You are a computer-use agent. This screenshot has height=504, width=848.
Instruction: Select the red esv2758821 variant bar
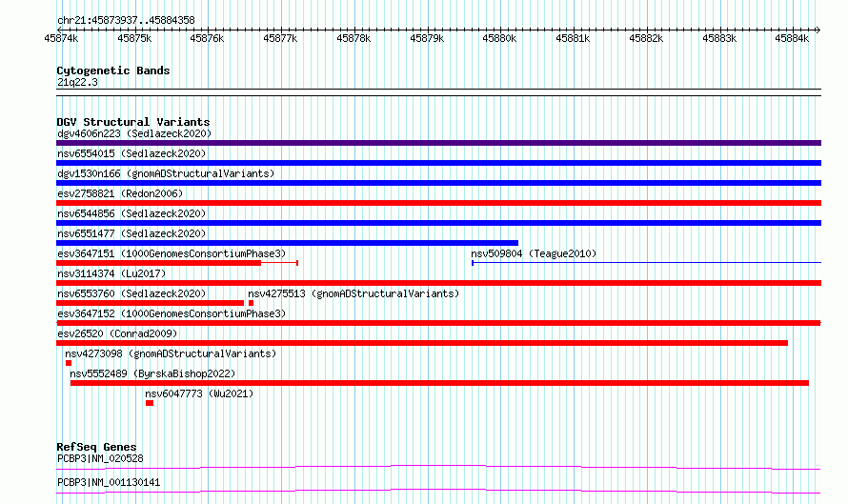438,203
